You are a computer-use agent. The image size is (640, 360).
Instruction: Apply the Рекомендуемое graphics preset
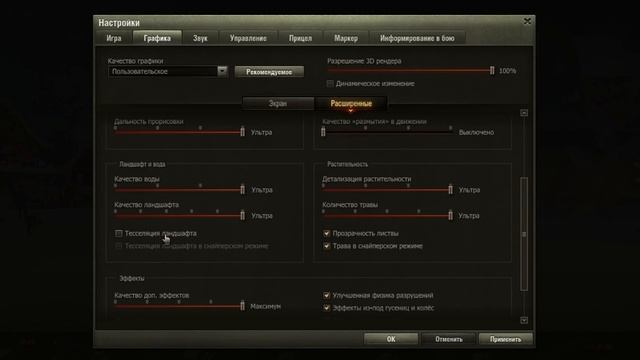click(269, 72)
